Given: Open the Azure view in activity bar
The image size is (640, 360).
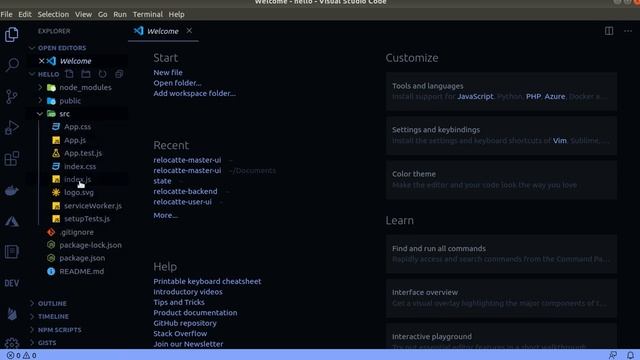Looking at the screenshot, I should point(11,221).
